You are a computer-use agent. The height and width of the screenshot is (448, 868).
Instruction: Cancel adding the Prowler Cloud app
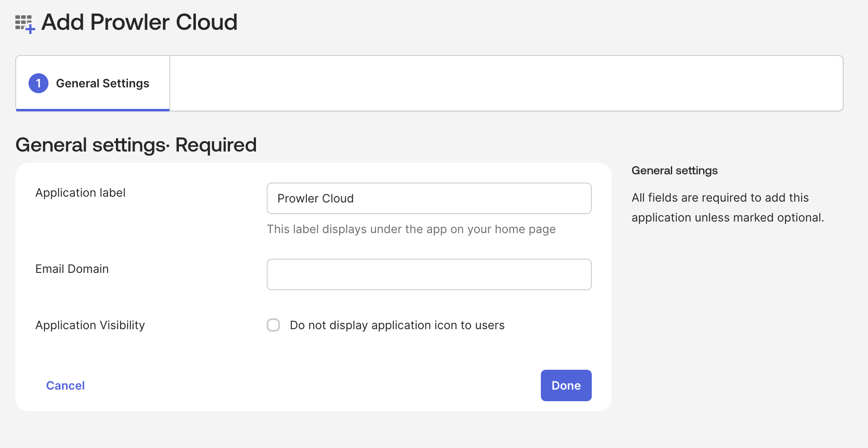[65, 385]
